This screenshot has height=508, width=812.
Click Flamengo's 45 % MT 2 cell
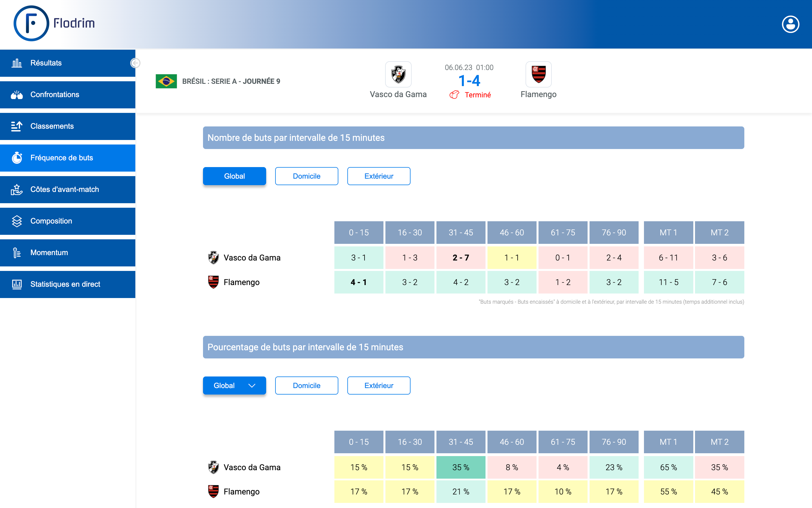pyautogui.click(x=720, y=492)
